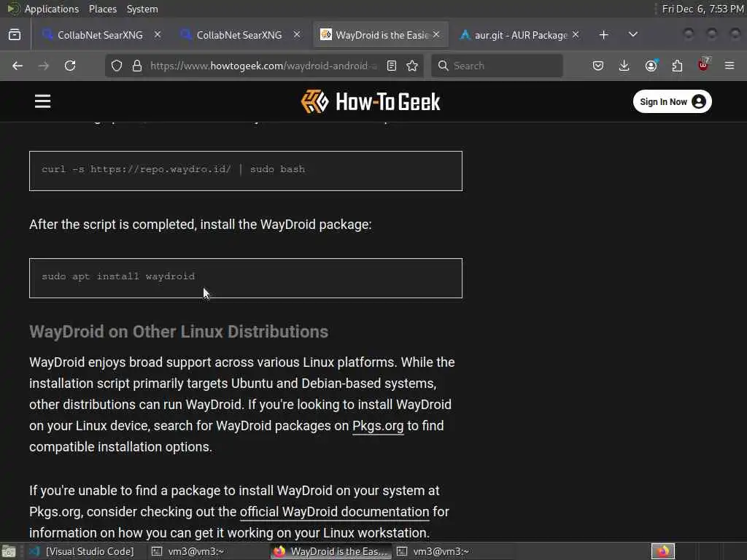Click the Sign In Now button
747x560 pixels.
click(x=672, y=101)
